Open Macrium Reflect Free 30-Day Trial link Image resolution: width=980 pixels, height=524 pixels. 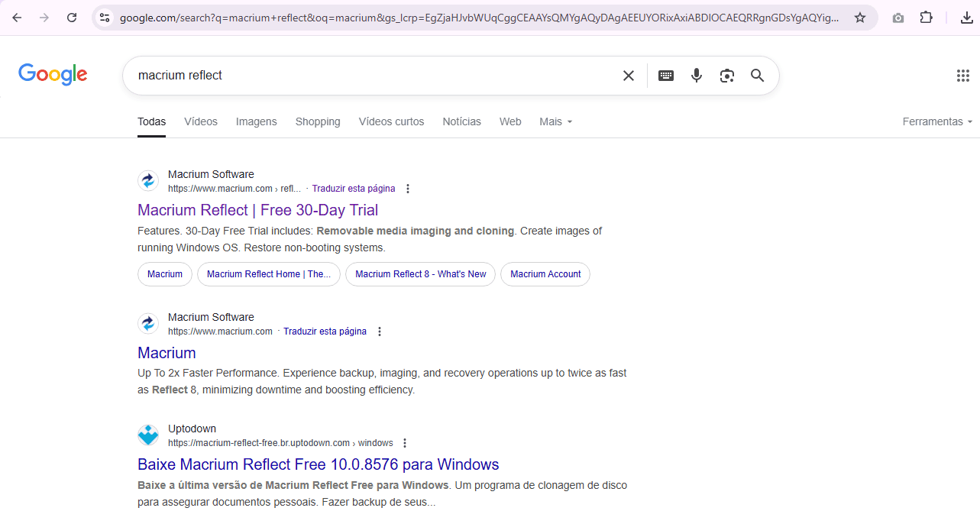coord(258,210)
